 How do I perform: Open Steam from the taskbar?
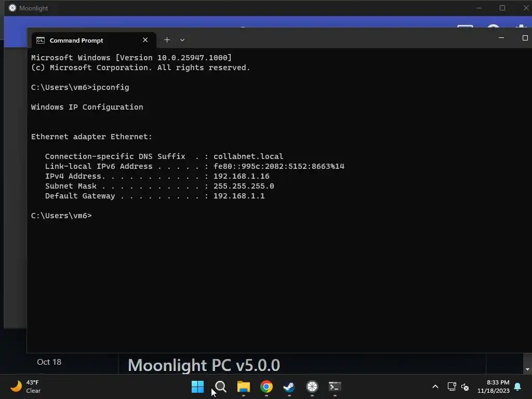[x=289, y=387]
